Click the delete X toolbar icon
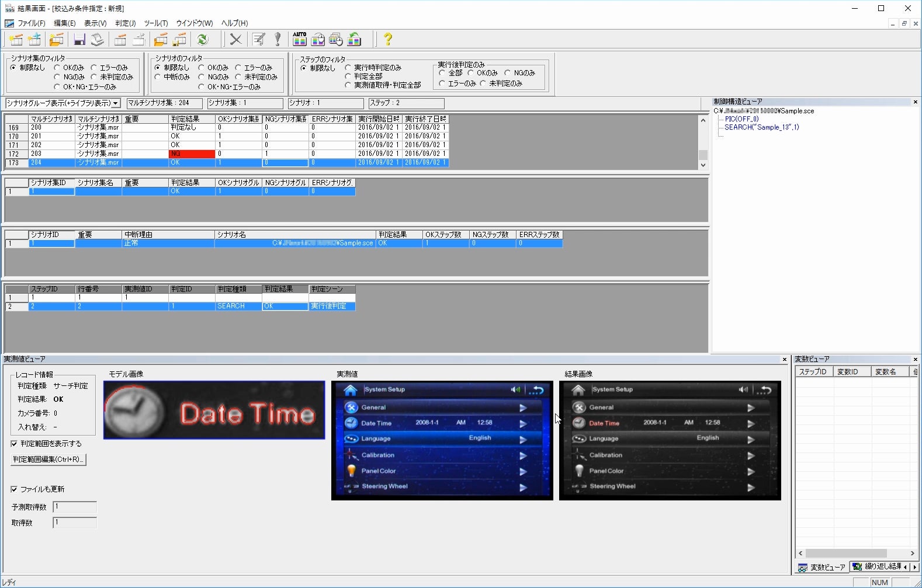Screen dimensions: 922x588 235,39
